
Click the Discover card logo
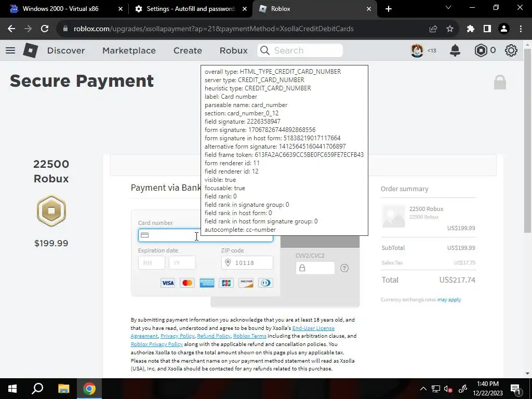(x=246, y=283)
